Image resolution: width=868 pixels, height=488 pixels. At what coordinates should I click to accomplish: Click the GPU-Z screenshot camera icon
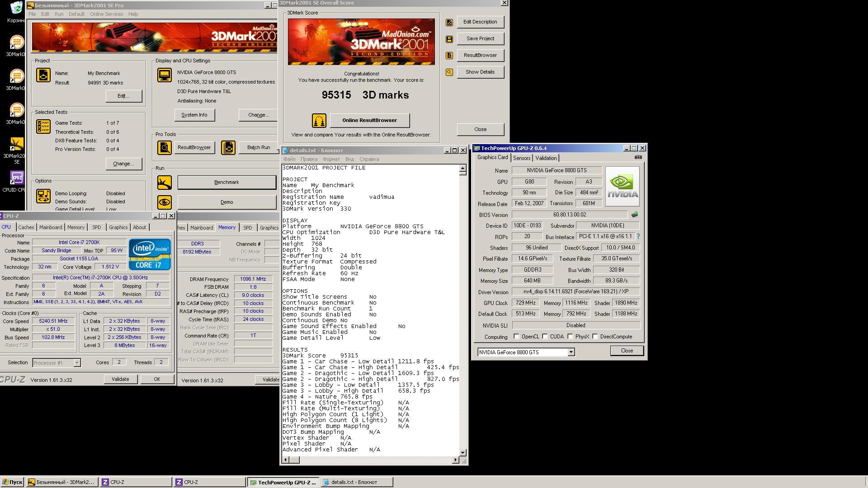point(638,157)
